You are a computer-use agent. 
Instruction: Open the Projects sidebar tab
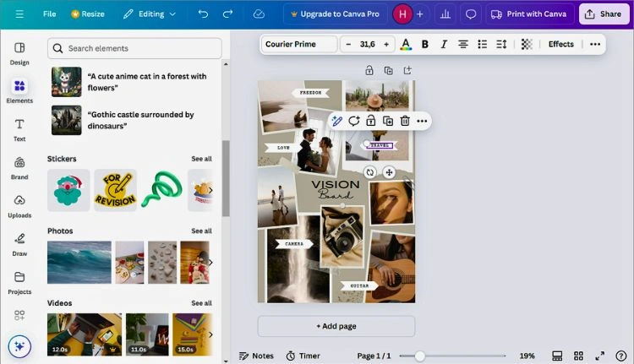19,283
